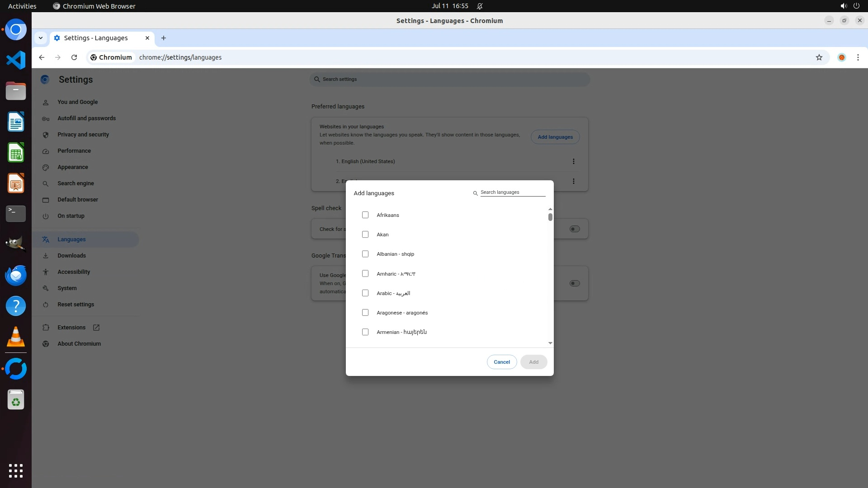Reload the settings page
868x488 pixels.
point(74,57)
